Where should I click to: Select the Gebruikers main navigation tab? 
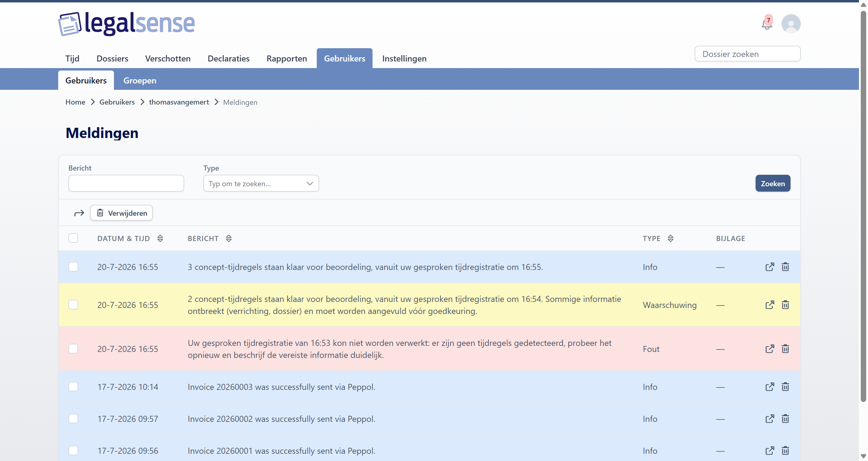click(344, 59)
